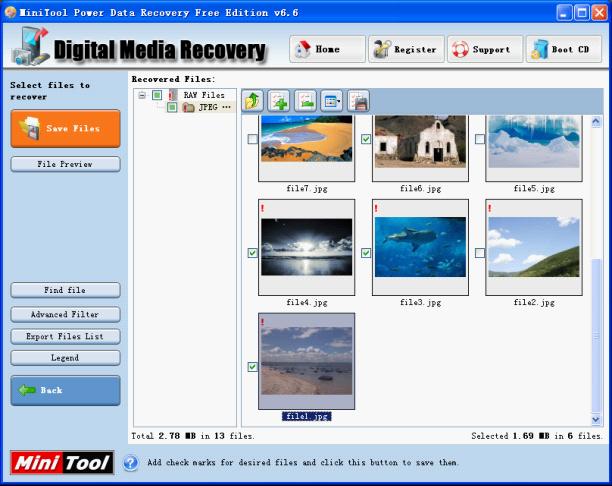Screen dimensions: 612x486
Task: Uncheck the file1.jpg checkbox
Action: (253, 367)
